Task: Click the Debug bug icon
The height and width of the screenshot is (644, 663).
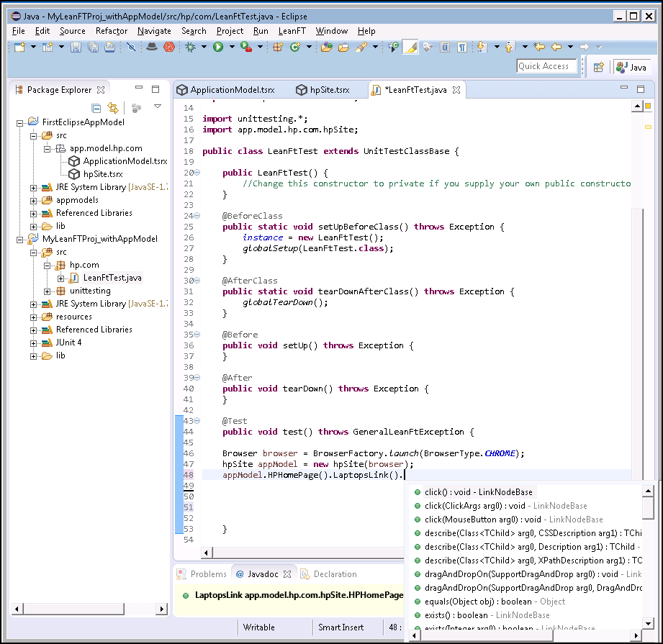Action: coord(190,47)
